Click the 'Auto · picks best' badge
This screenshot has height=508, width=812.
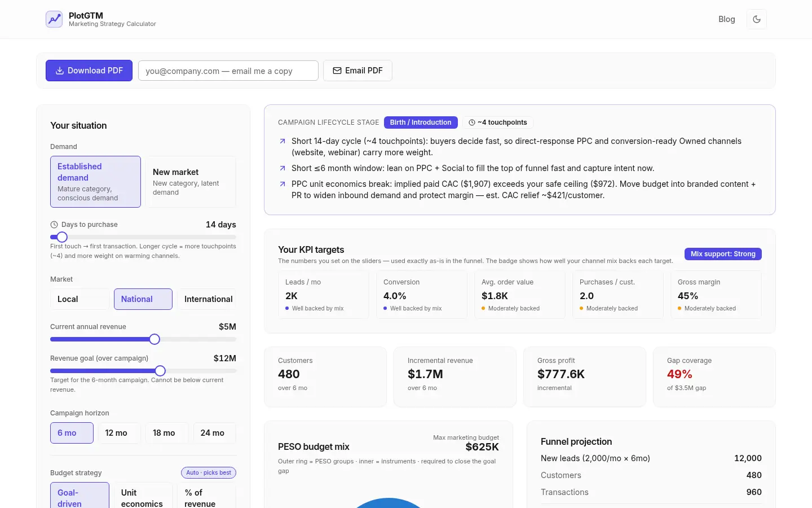(x=209, y=473)
